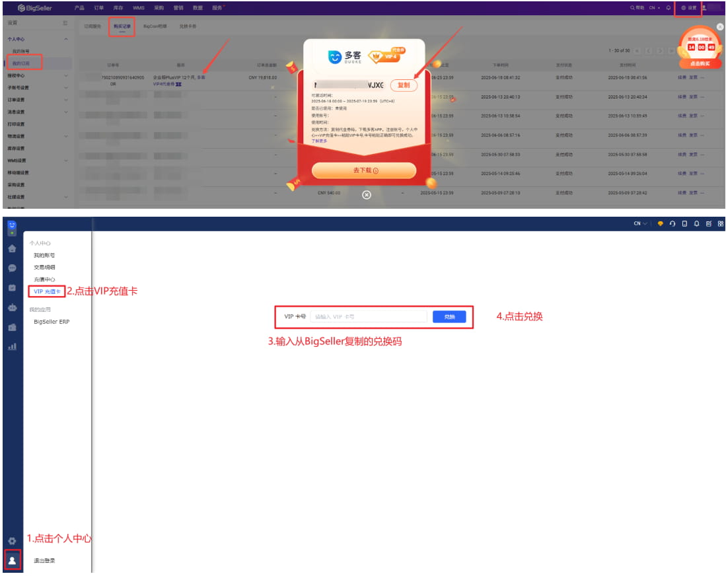
Task: Go to the next orders page
Action: coord(660,50)
